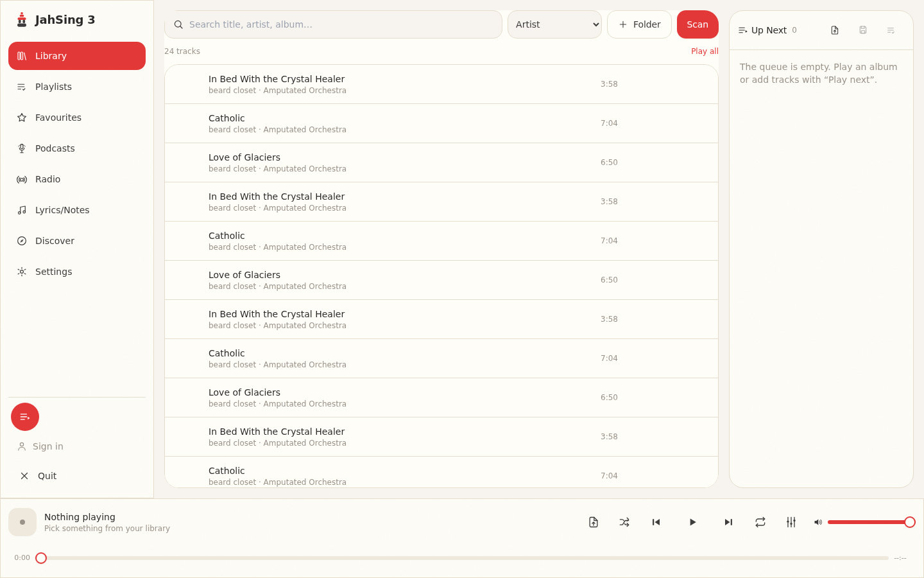Click the playback seek bar
The width and height of the screenshot is (924, 578).
(x=462, y=558)
